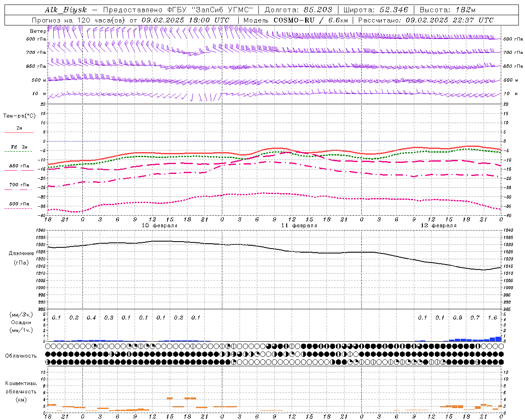The width and height of the screenshot is (525, 420).
Task: Click the '(мм/1ч.)' precipitation unit label
Action: click(21, 330)
